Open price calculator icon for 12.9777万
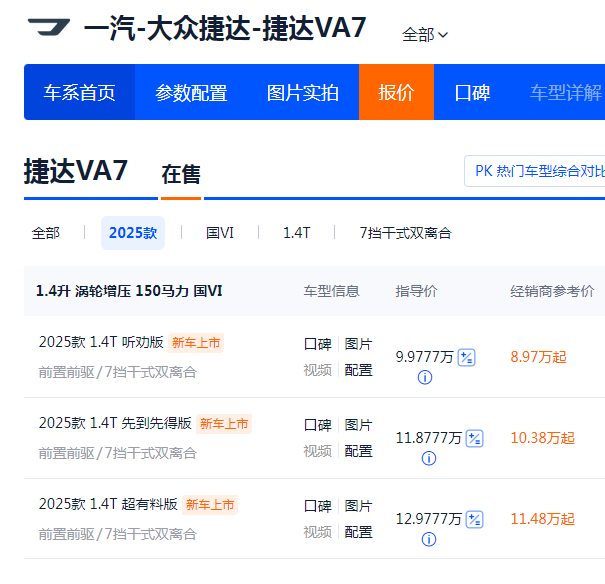 [x=474, y=519]
